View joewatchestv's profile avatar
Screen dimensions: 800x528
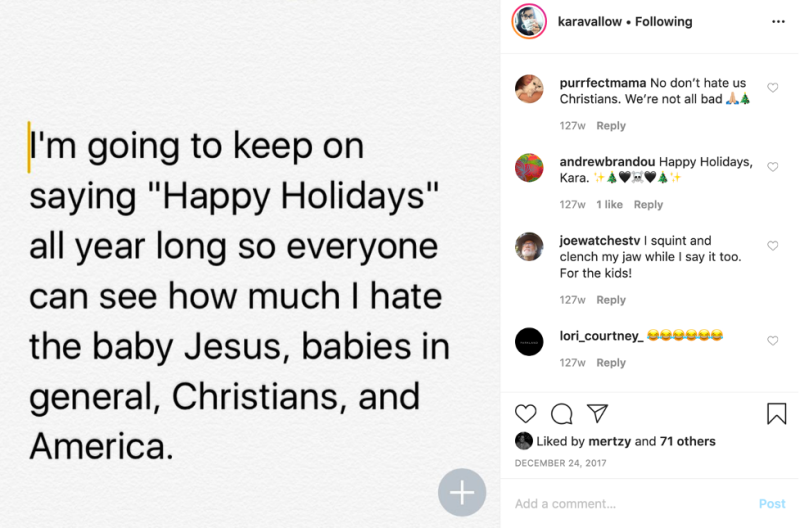[x=529, y=246]
